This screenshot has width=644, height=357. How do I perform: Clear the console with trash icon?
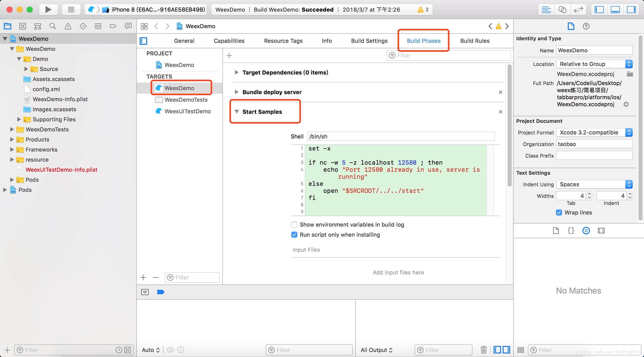484,350
